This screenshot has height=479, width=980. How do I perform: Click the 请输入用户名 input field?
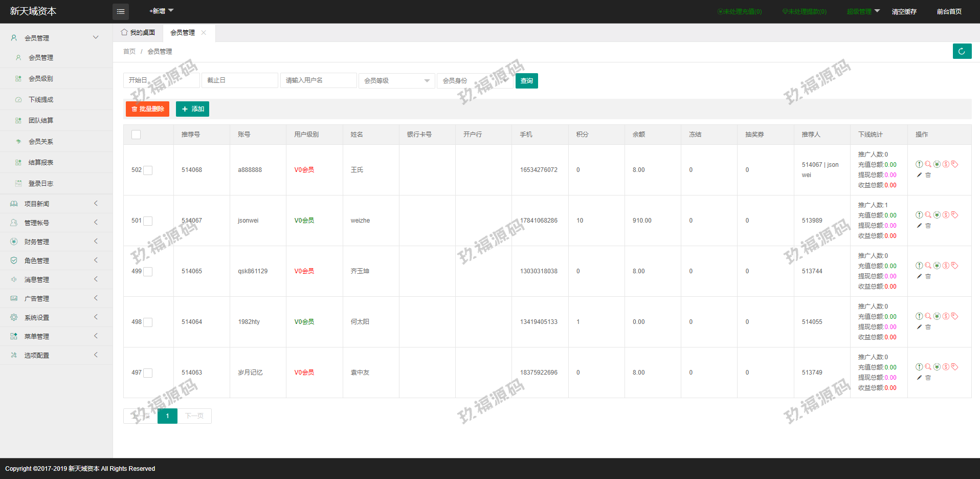[318, 80]
